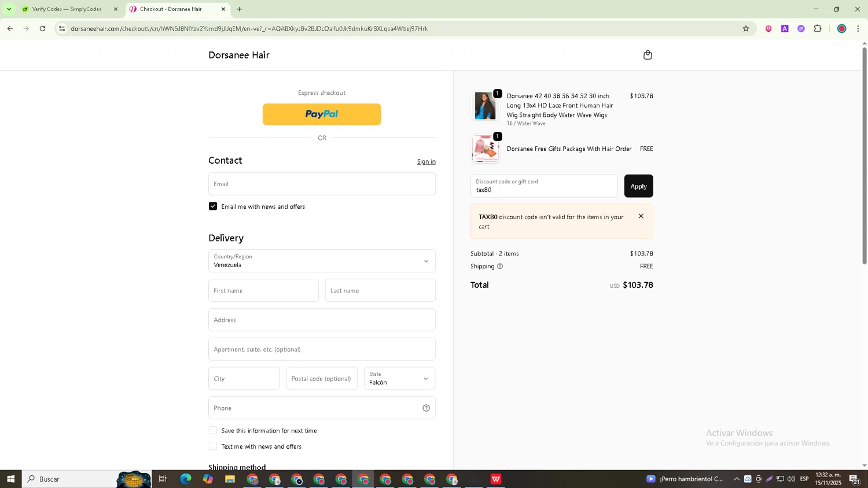
Task: Reload the checkout page
Action: 42,28
